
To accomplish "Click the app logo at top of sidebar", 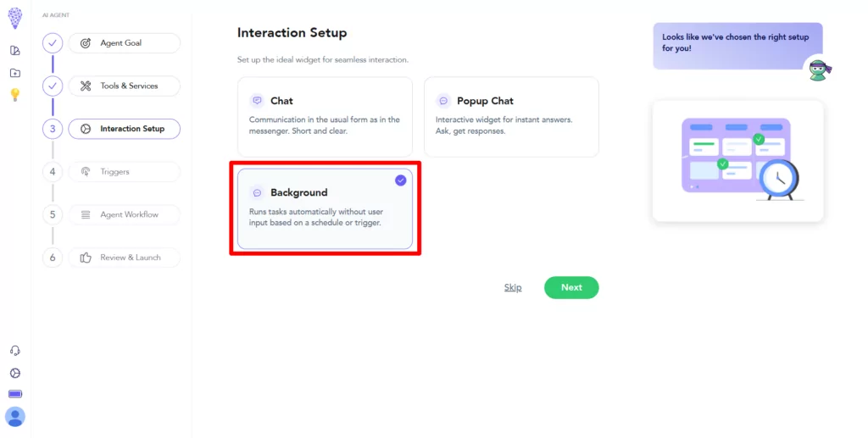I will click(15, 19).
